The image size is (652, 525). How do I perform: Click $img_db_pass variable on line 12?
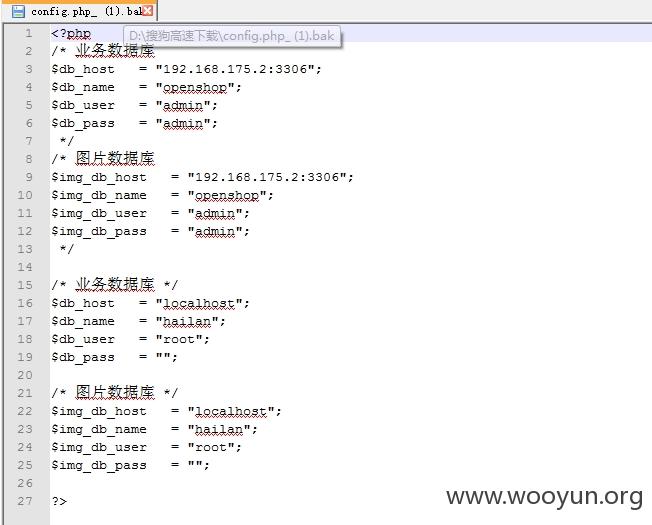coord(99,232)
